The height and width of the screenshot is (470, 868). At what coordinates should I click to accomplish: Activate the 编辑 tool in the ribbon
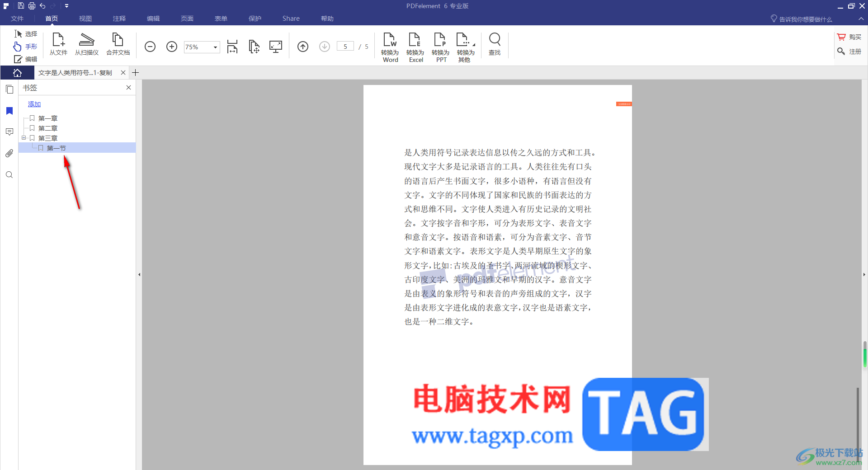(26, 59)
